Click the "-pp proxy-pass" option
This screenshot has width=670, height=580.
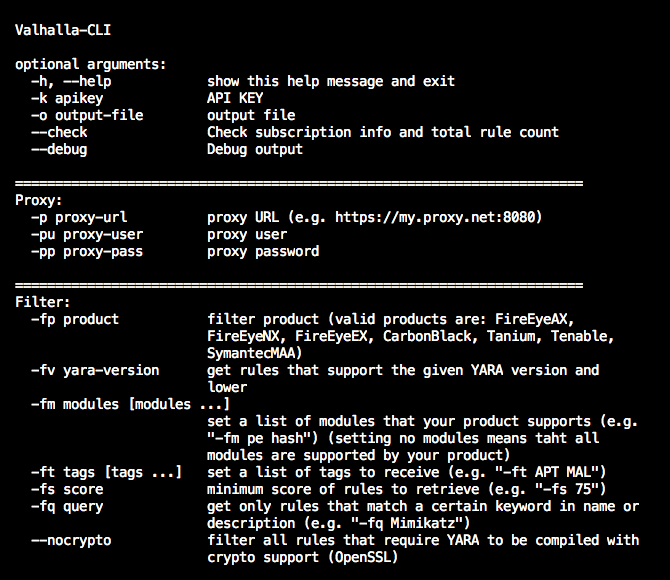87,251
